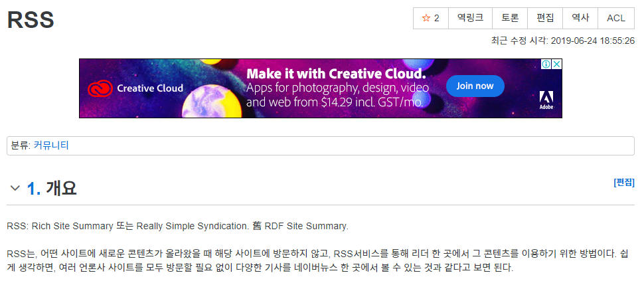Open the 편집 edit page from the top menu
This screenshot has width=644, height=291.
[545, 18]
